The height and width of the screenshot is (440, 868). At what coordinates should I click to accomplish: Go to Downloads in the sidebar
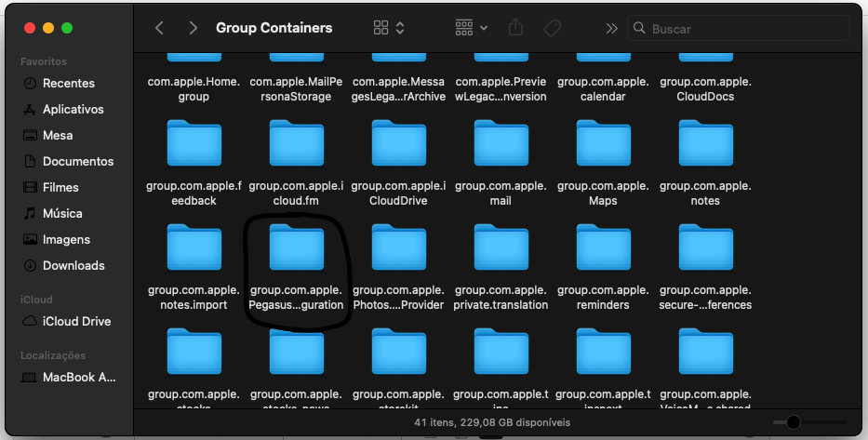[x=73, y=265]
